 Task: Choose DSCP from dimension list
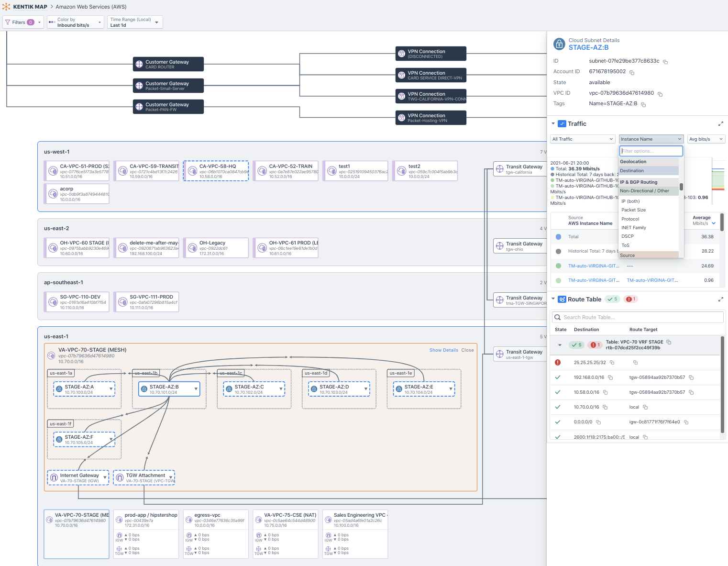point(649,236)
